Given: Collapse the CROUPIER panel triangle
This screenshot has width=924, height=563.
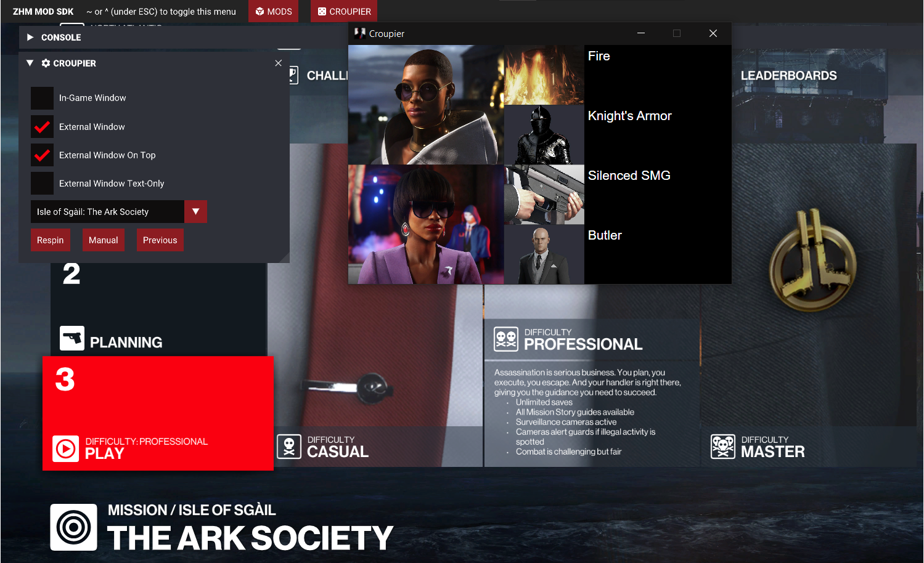Looking at the screenshot, I should click(30, 63).
